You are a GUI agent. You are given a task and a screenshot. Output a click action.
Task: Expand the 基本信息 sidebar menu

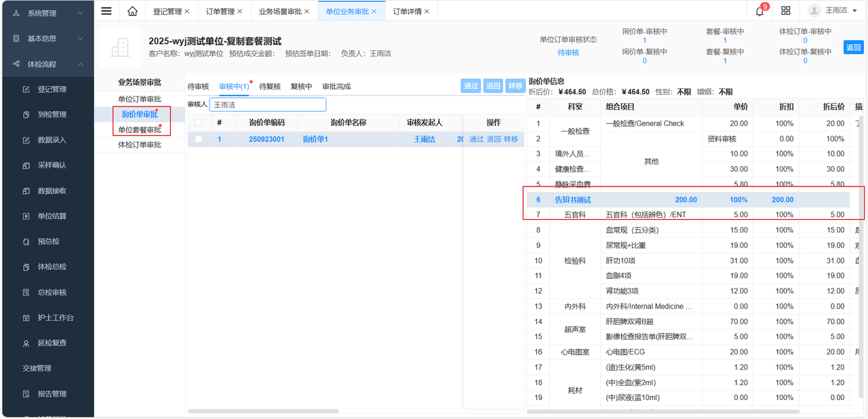pyautogui.click(x=47, y=39)
